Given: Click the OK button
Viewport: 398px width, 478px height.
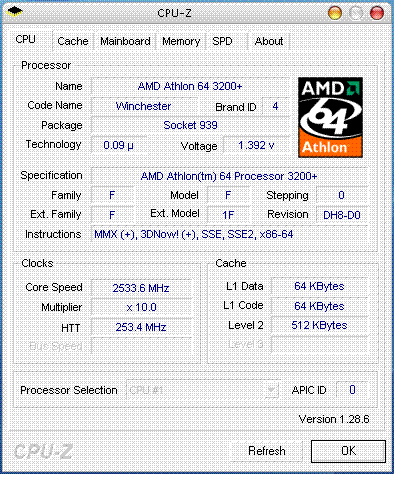Looking at the screenshot, I should pos(348,451).
